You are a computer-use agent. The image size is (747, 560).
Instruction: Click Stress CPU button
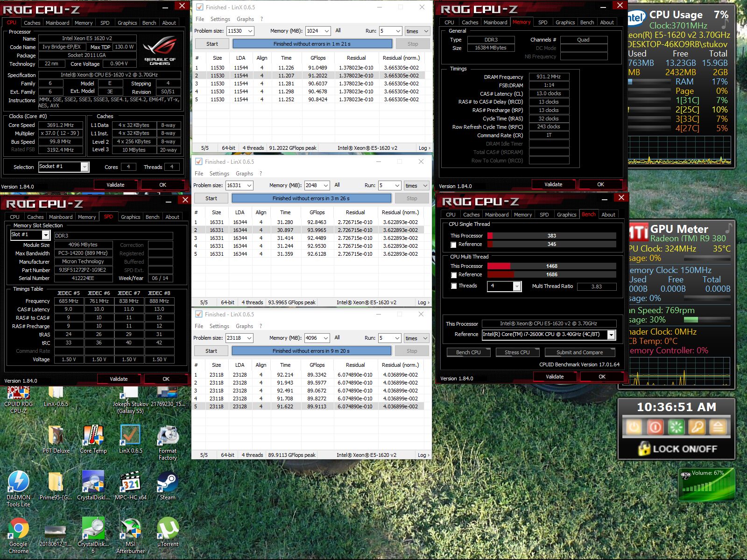coord(517,352)
